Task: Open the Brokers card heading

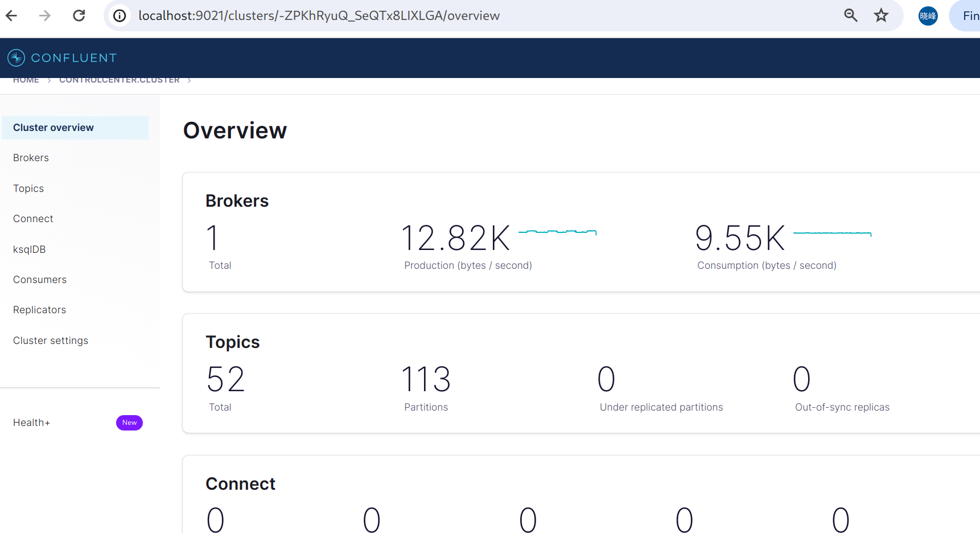Action: coord(237,201)
